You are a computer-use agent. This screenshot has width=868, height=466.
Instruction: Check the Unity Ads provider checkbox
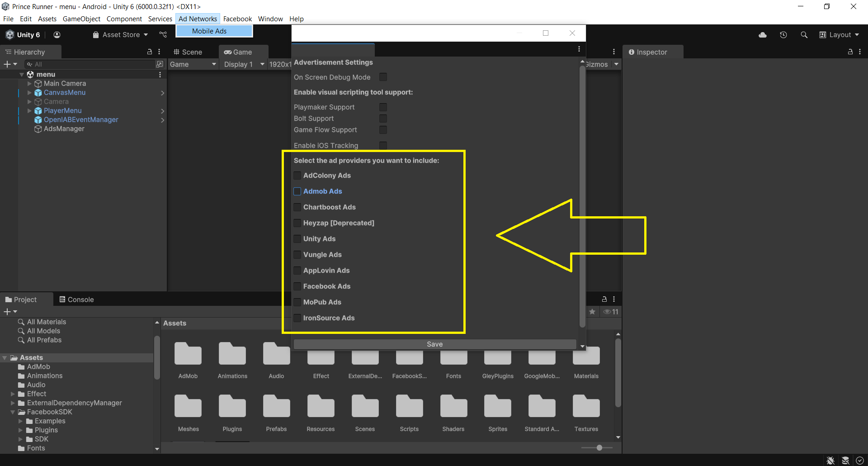(x=297, y=239)
